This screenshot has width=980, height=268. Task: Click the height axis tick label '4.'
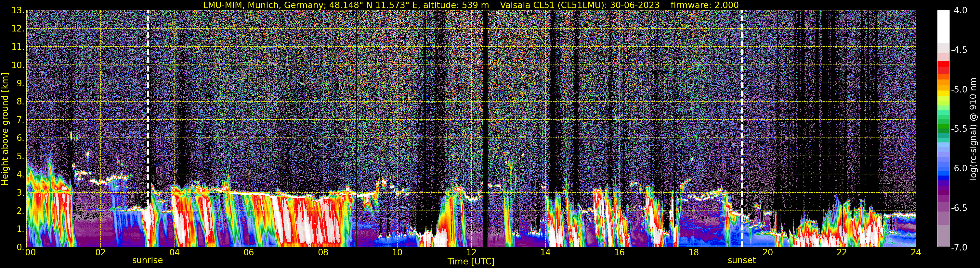(x=20, y=175)
